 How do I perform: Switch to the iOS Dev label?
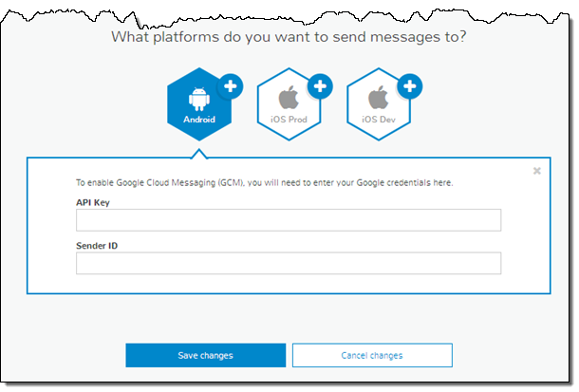[378, 121]
